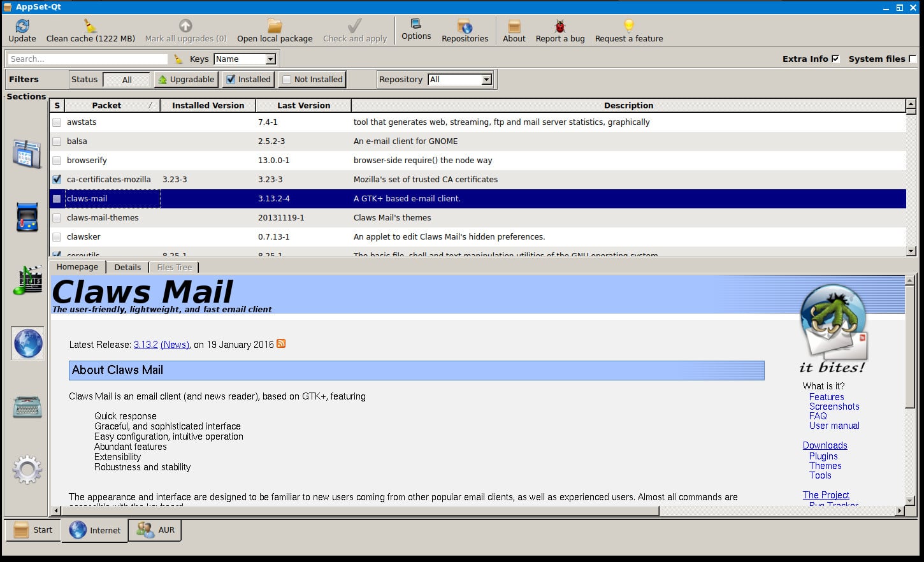Clean the package cache (1222 MB)
This screenshot has width=924, height=562.
click(90, 31)
